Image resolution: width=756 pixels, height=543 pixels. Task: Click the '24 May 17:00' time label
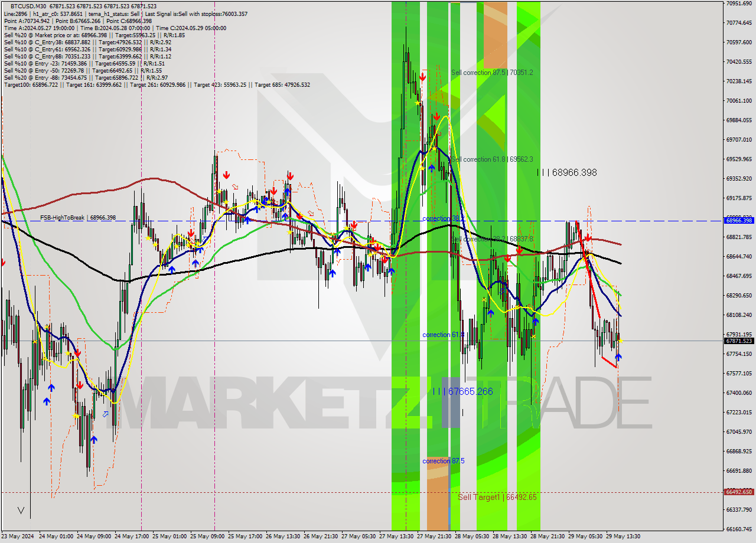click(132, 537)
